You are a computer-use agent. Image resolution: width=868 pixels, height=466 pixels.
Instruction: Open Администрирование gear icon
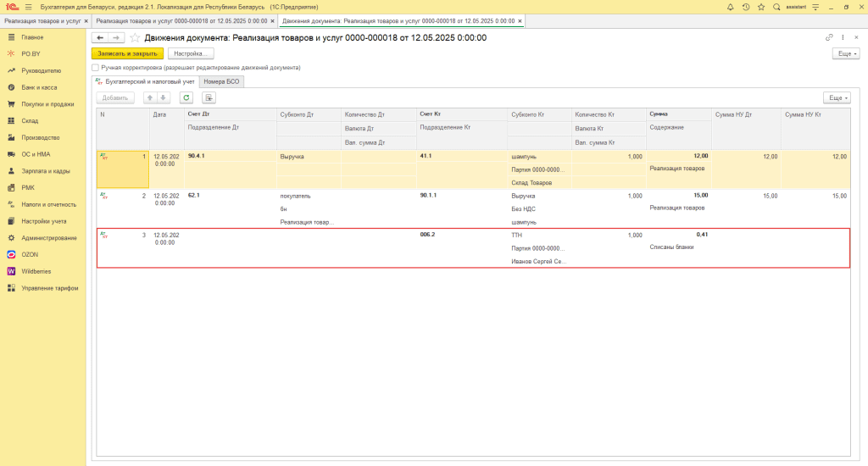pos(11,238)
